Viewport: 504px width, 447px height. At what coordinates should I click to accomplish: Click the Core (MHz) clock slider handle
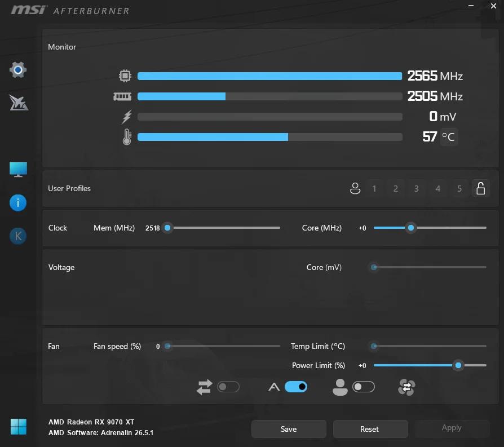(411, 228)
